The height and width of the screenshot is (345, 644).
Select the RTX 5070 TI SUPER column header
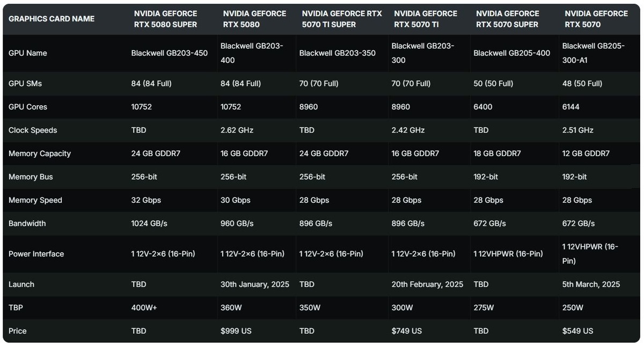341,19
